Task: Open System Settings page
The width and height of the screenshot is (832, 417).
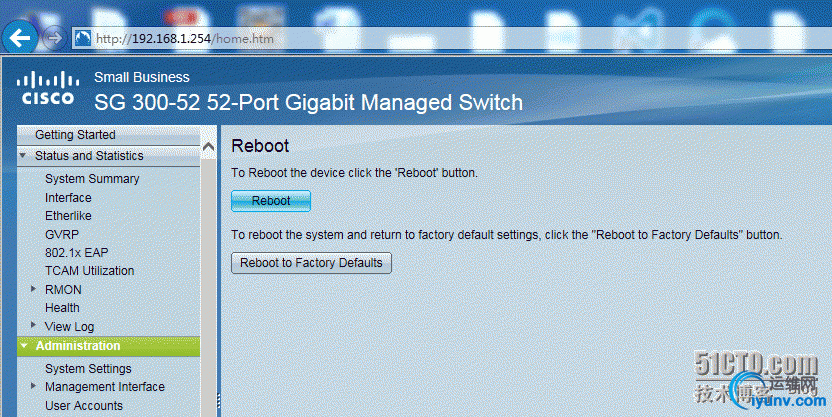Action: pyautogui.click(x=88, y=368)
